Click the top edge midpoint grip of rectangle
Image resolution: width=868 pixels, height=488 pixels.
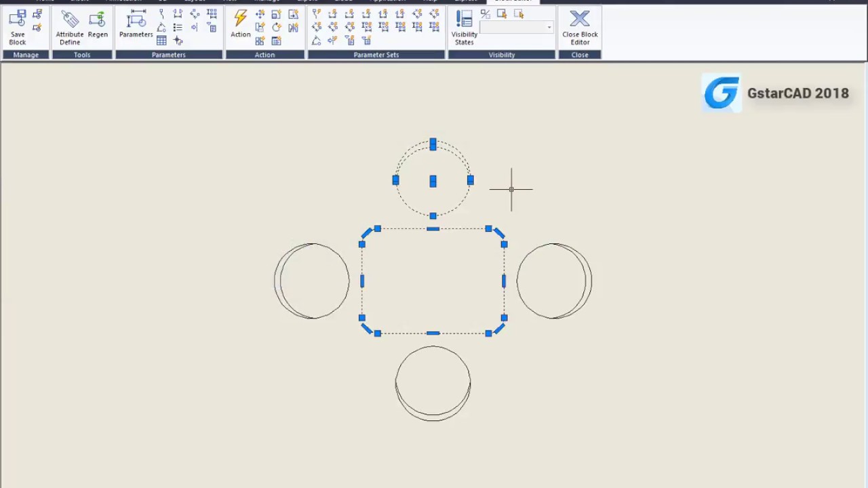coord(433,229)
